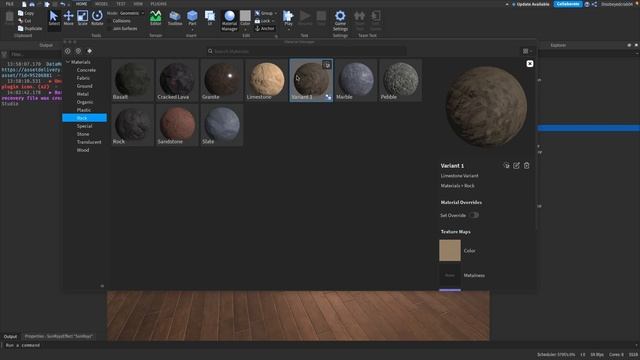Click the undo arrow in quick access
This screenshot has width=640, height=360.
pos(62,4)
